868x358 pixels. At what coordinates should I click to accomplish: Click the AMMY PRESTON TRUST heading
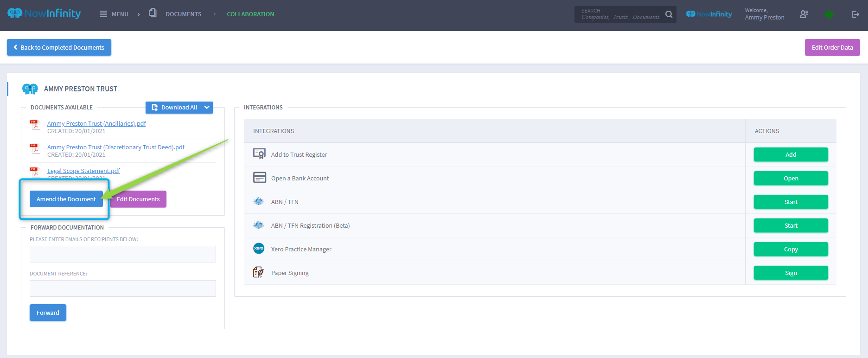(81, 89)
